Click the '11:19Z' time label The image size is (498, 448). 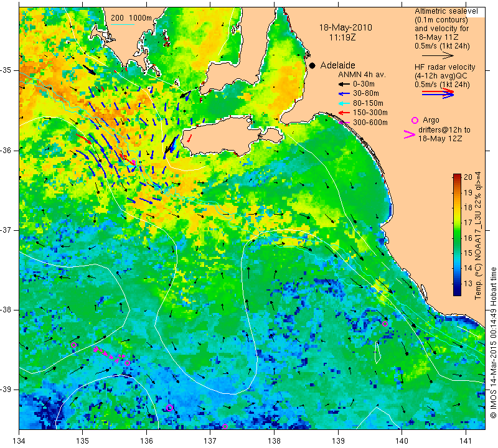[342, 37]
